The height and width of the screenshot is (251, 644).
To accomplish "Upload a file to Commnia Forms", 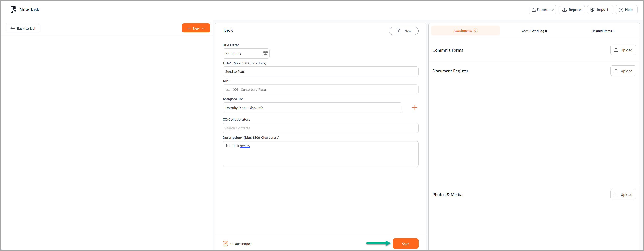I will [623, 50].
